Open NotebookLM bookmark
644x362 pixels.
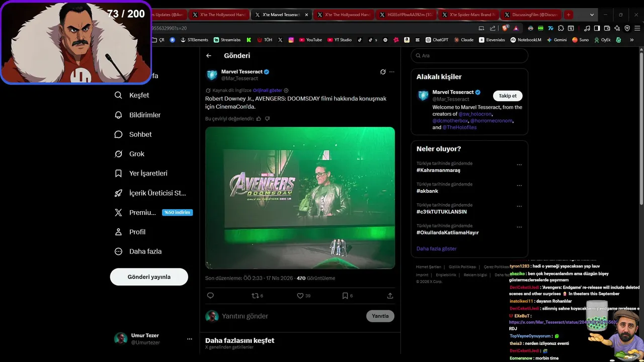[525, 40]
